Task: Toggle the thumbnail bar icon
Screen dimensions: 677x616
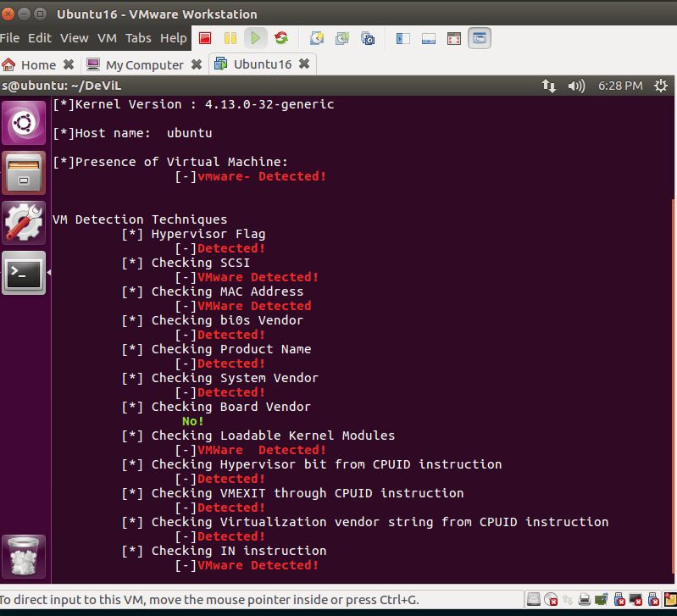Action: point(428,38)
